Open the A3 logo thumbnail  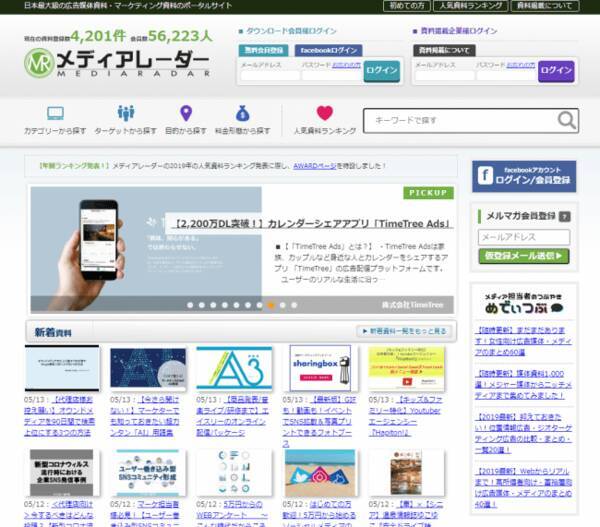pos(234,368)
